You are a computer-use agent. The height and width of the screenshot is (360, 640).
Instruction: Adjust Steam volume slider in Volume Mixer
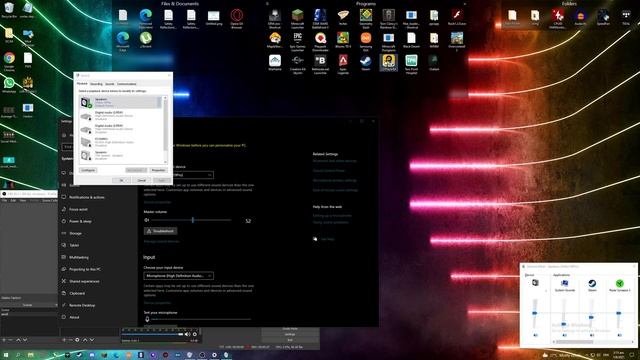click(591, 314)
